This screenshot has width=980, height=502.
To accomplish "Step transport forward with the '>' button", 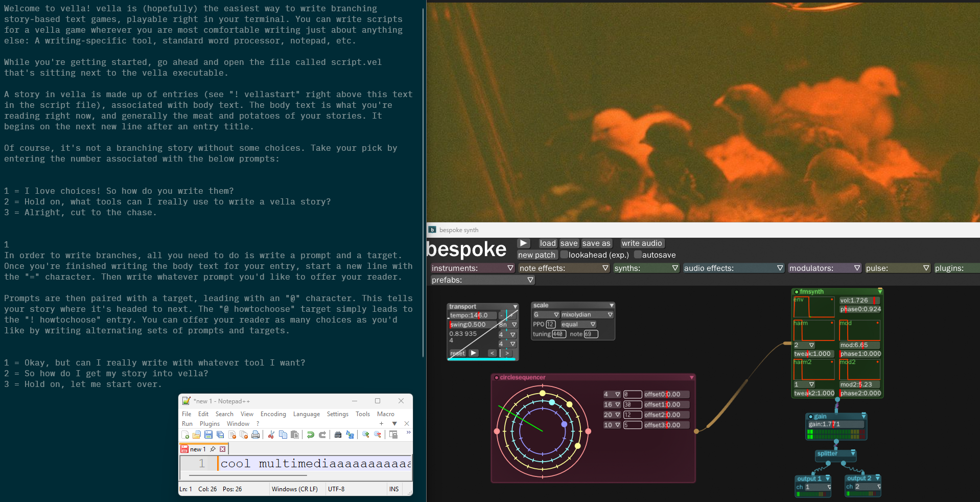I will pos(506,353).
